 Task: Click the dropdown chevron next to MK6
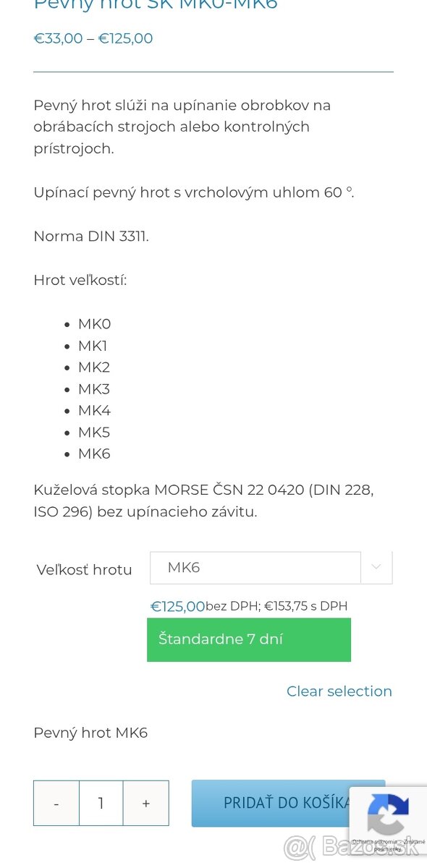click(375, 567)
